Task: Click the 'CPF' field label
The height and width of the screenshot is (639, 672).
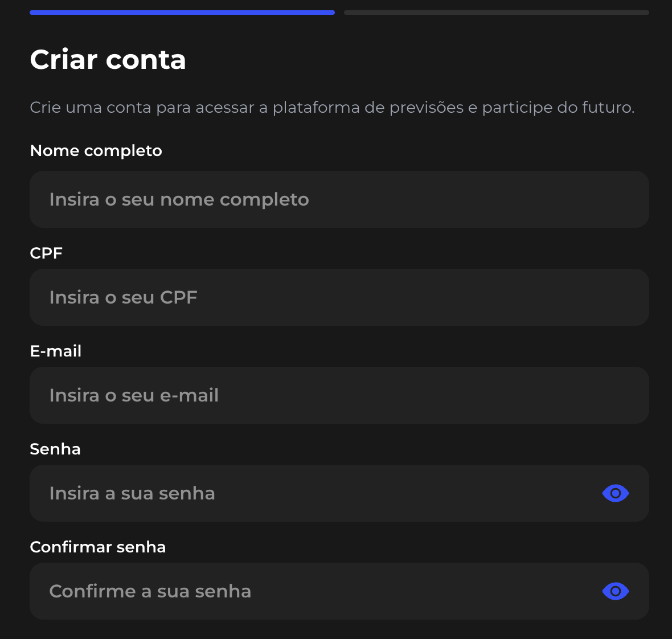Action: (46, 253)
